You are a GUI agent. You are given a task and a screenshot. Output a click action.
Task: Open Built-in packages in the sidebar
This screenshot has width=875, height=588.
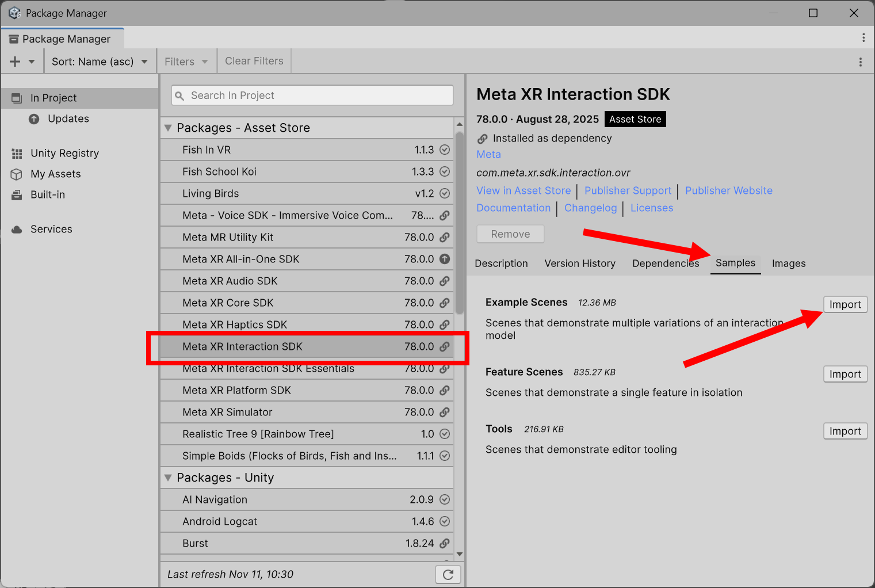coord(79,194)
